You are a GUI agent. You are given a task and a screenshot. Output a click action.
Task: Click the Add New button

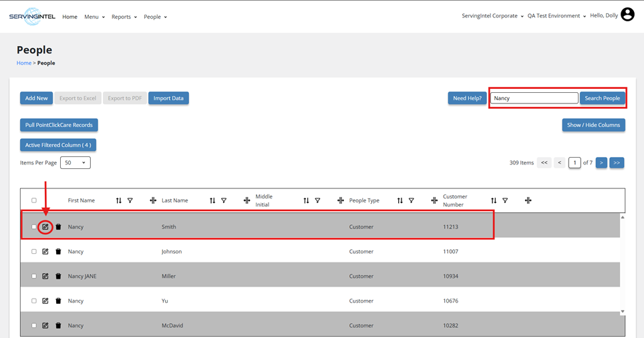point(36,98)
